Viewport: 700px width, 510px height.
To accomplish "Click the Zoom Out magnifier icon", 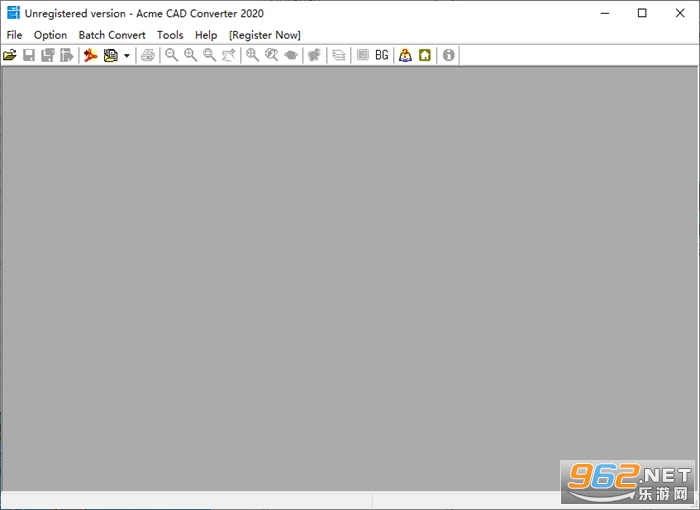I will point(171,55).
